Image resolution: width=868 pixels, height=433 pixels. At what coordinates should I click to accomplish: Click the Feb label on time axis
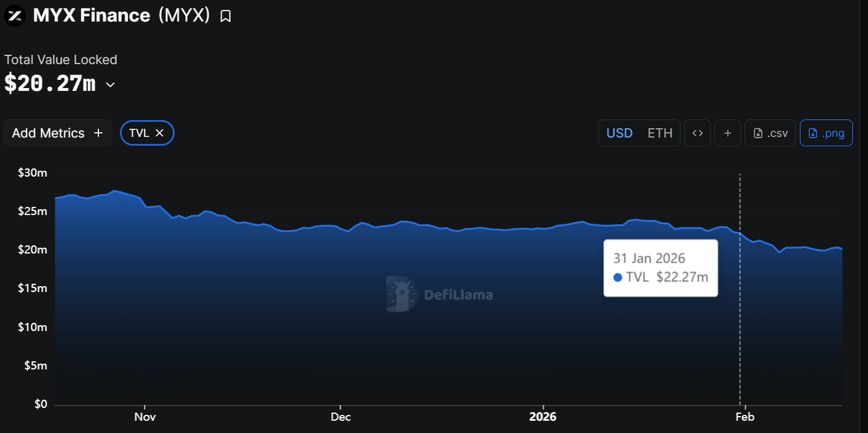click(745, 417)
